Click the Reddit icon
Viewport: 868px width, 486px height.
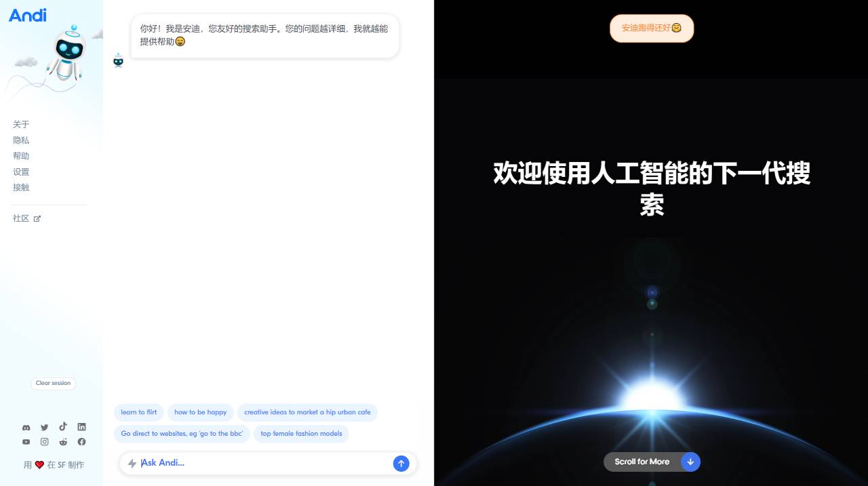[x=62, y=441]
